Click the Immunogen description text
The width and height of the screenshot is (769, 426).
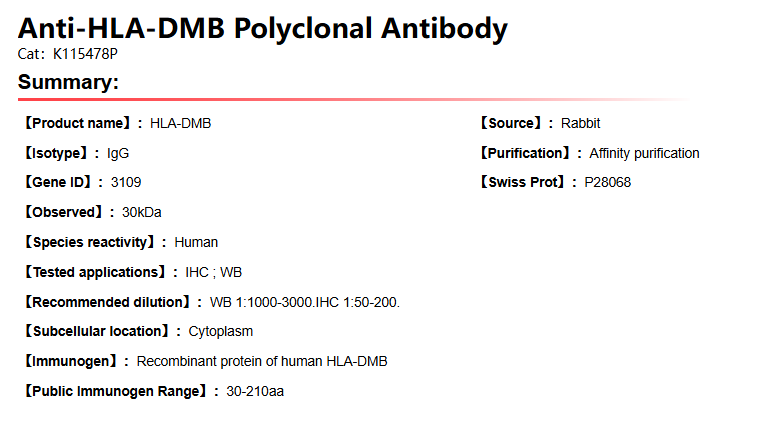262,361
